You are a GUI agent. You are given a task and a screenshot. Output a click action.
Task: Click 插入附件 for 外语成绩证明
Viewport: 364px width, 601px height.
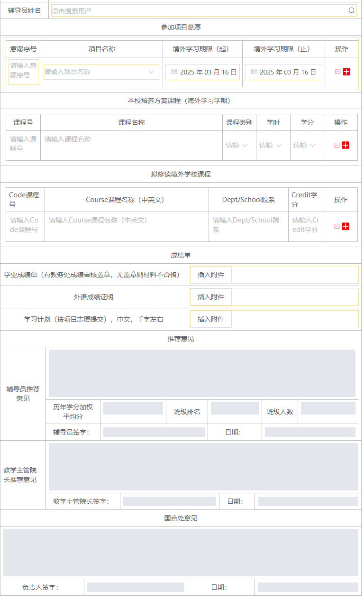pyautogui.click(x=211, y=297)
